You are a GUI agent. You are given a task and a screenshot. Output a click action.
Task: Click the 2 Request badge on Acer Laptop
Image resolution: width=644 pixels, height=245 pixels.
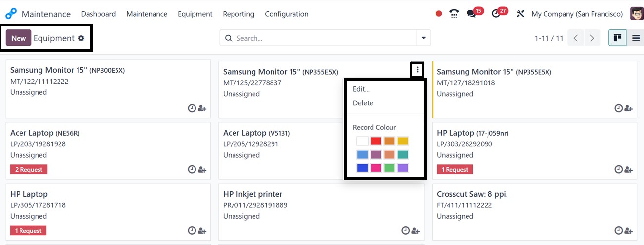29,170
